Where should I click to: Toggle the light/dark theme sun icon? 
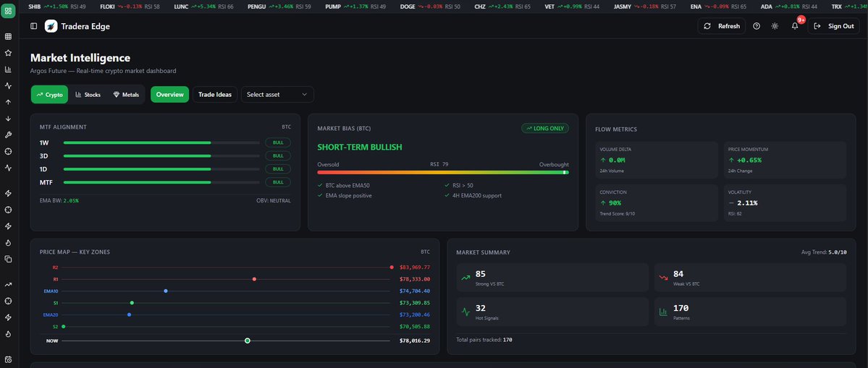click(775, 26)
